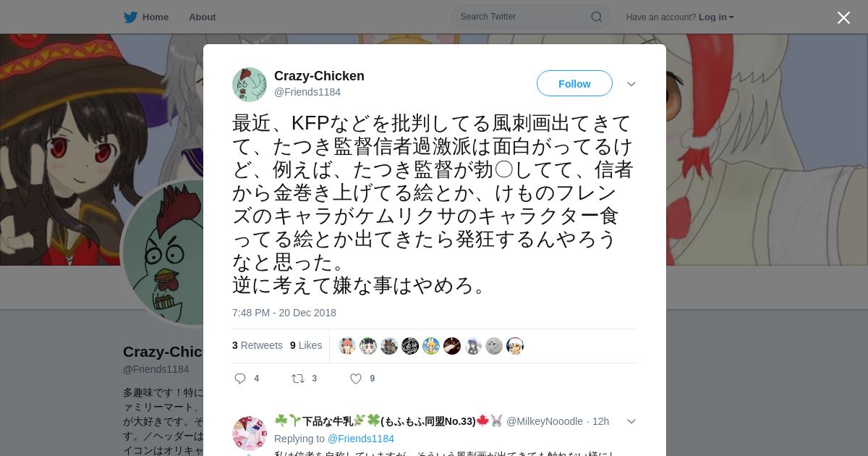Click the retweet arrows icon
The height and width of the screenshot is (456, 868).
[x=297, y=379]
